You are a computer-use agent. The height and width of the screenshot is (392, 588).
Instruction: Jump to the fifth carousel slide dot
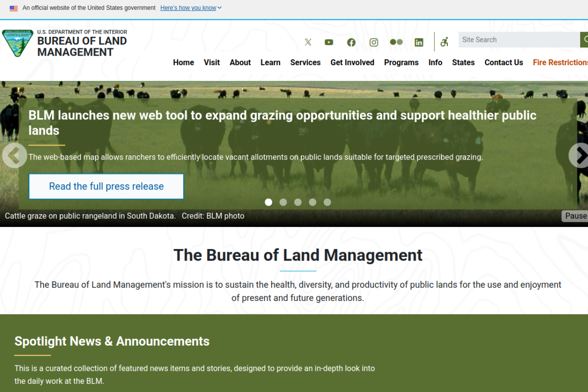(328, 202)
